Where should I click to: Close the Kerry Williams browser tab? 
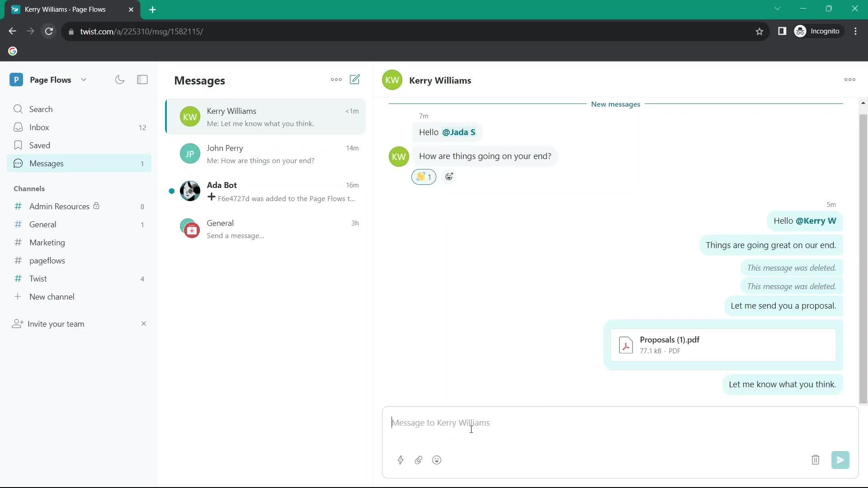[x=131, y=9]
